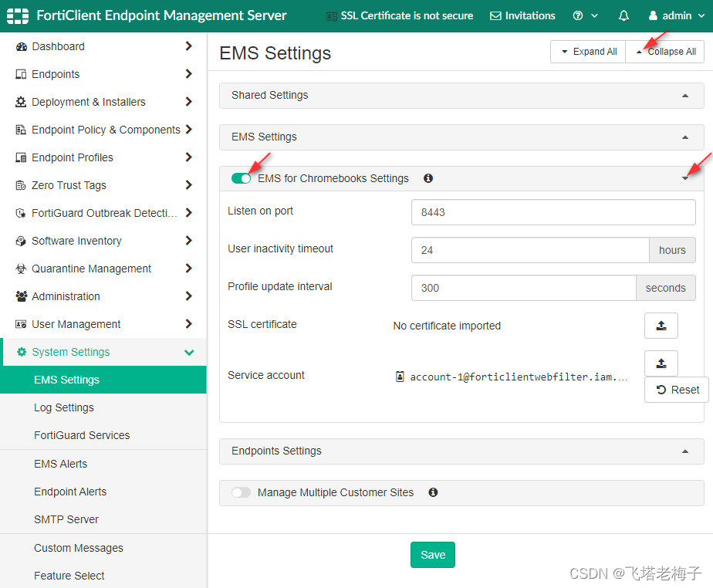Click the Chromebooks Settings info icon

pos(428,178)
